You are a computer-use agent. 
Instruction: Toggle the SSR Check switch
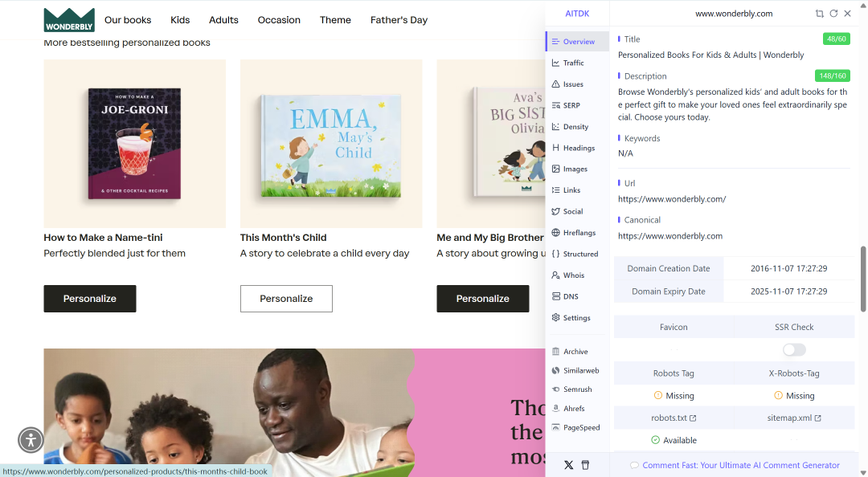point(794,350)
